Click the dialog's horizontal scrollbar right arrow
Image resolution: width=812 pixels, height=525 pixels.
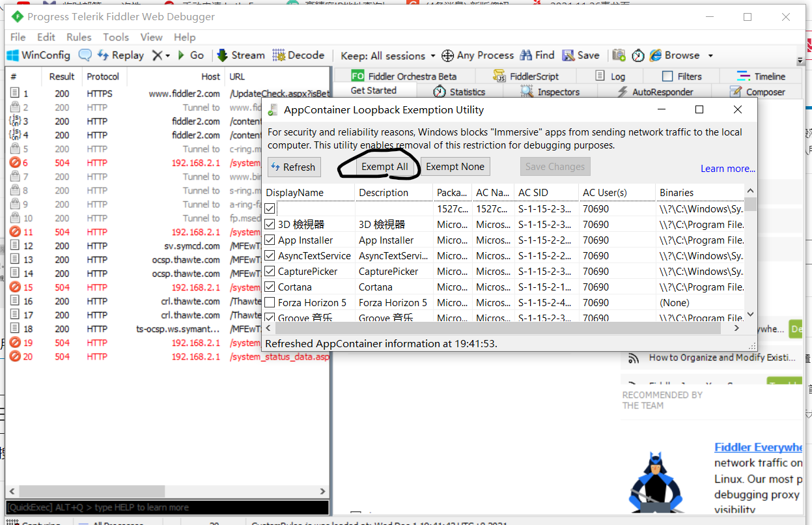(737, 328)
